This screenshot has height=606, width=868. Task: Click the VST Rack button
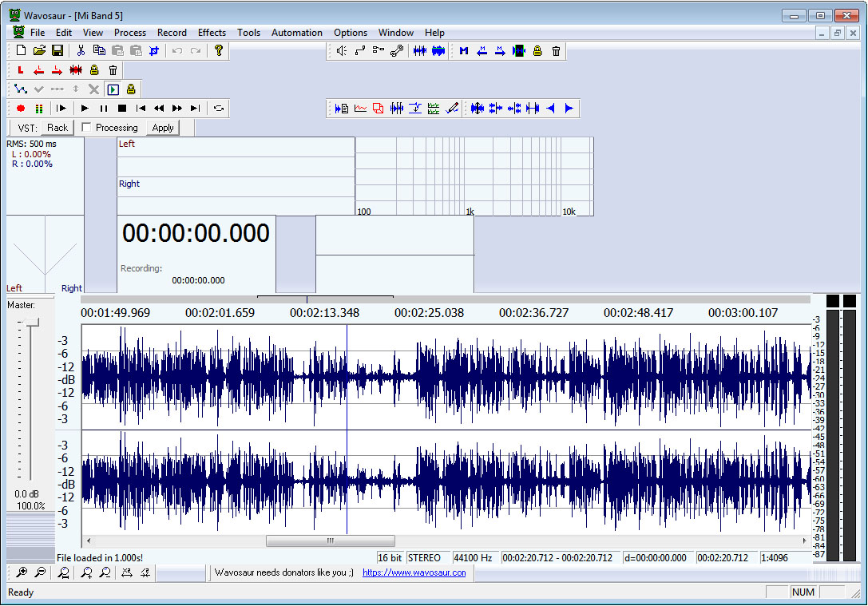[x=57, y=128]
